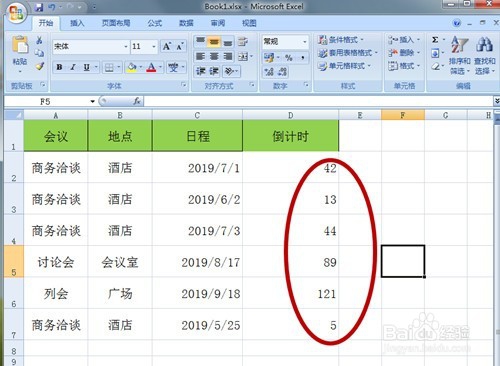Click AutoSum sigma icon
This screenshot has height=366, width=500.
coord(435,40)
